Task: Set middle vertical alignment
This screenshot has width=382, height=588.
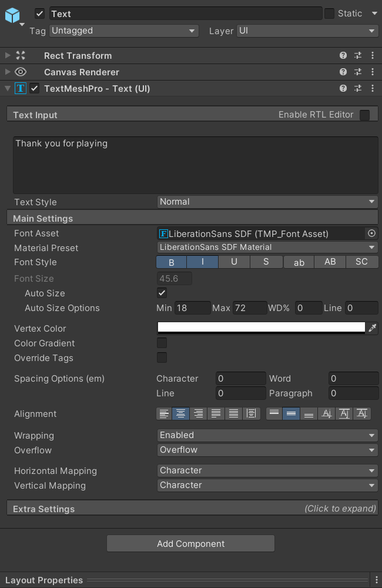Action: click(291, 413)
